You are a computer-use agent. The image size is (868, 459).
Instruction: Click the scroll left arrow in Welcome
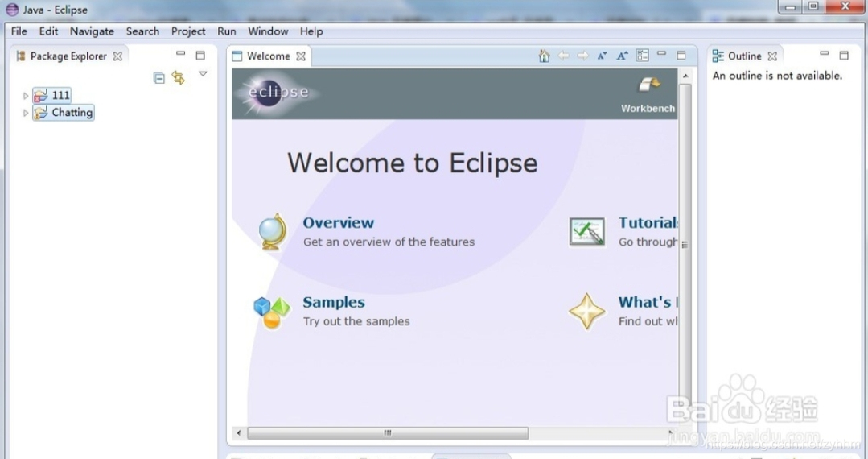(x=239, y=433)
